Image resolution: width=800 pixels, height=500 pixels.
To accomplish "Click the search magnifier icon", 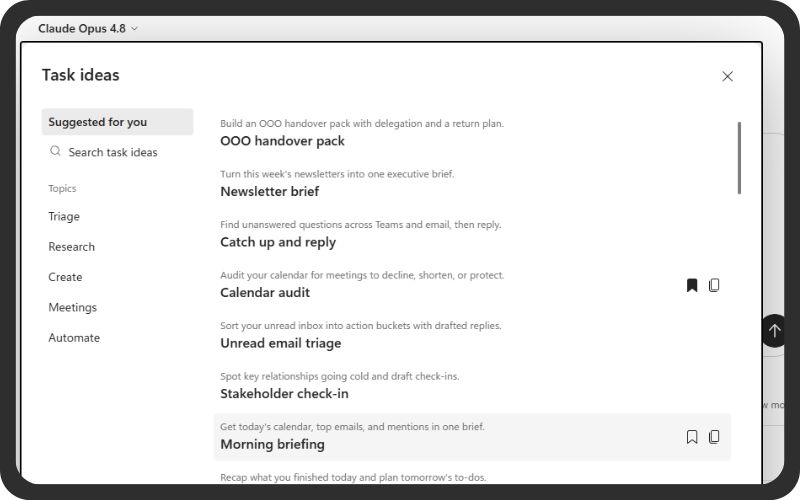I will pos(55,152).
